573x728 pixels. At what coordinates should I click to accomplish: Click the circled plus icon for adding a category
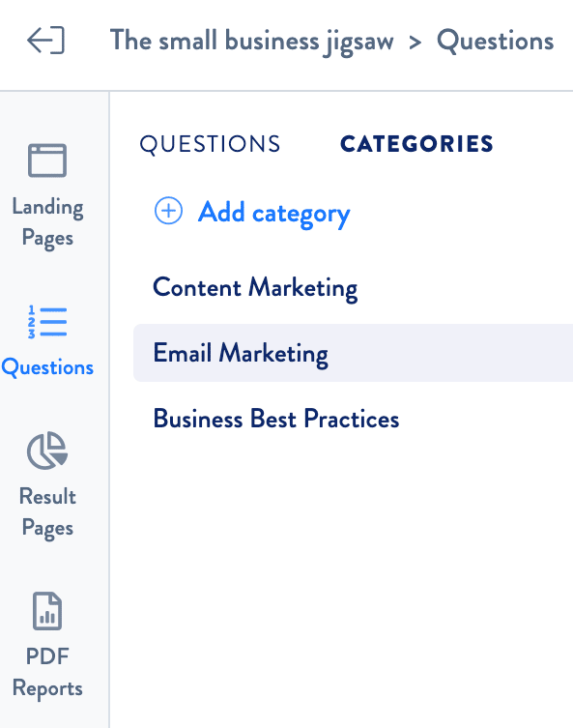(x=168, y=211)
